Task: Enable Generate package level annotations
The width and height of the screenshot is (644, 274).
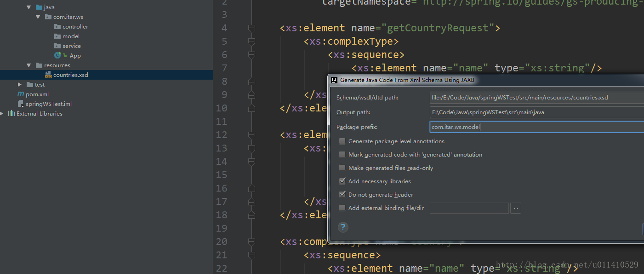Action: tap(342, 141)
